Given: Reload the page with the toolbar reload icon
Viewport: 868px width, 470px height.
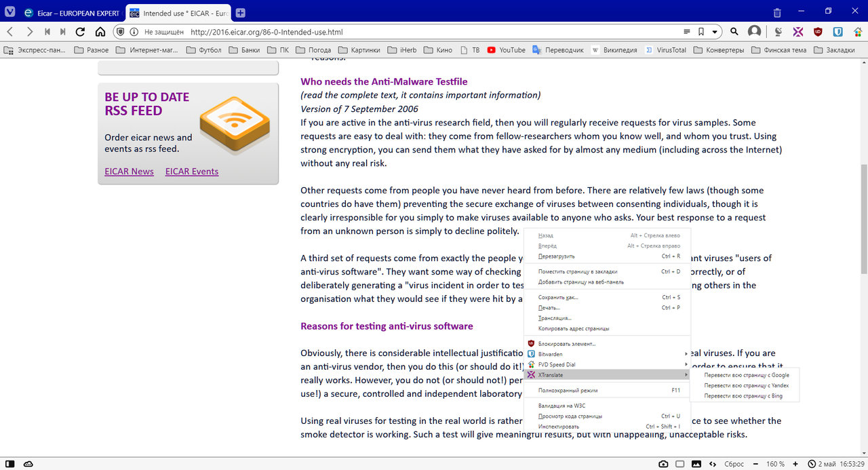Looking at the screenshot, I should point(80,32).
